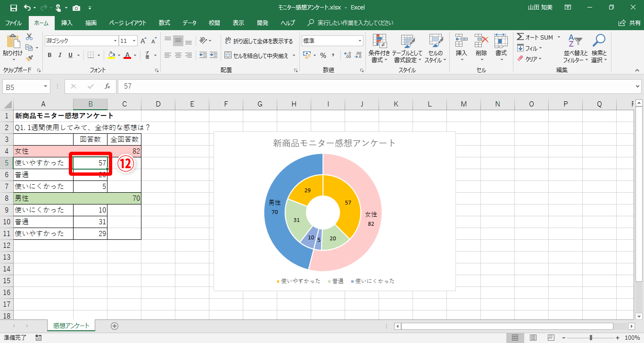
Task: Toggle Bold formatting
Action: pos(50,55)
